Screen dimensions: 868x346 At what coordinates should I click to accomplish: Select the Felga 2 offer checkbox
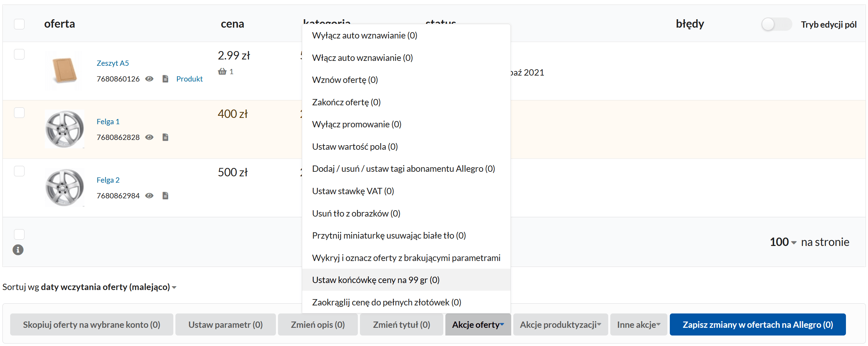point(19,171)
